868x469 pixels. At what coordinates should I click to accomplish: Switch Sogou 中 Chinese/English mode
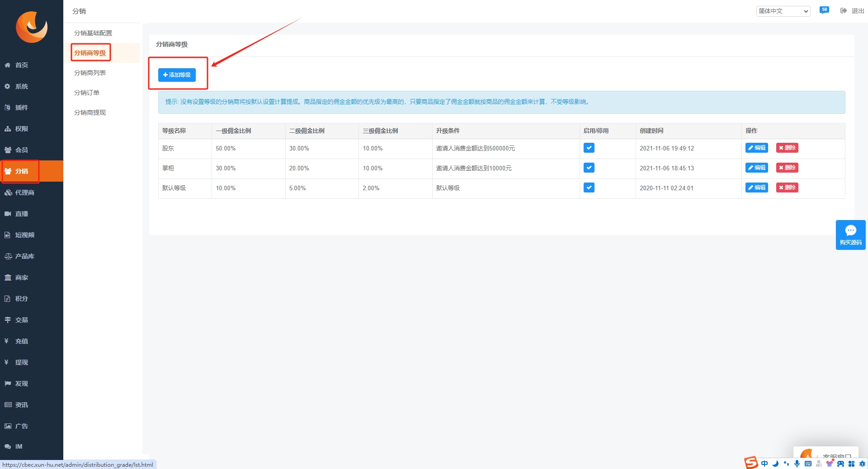pyautogui.click(x=764, y=464)
